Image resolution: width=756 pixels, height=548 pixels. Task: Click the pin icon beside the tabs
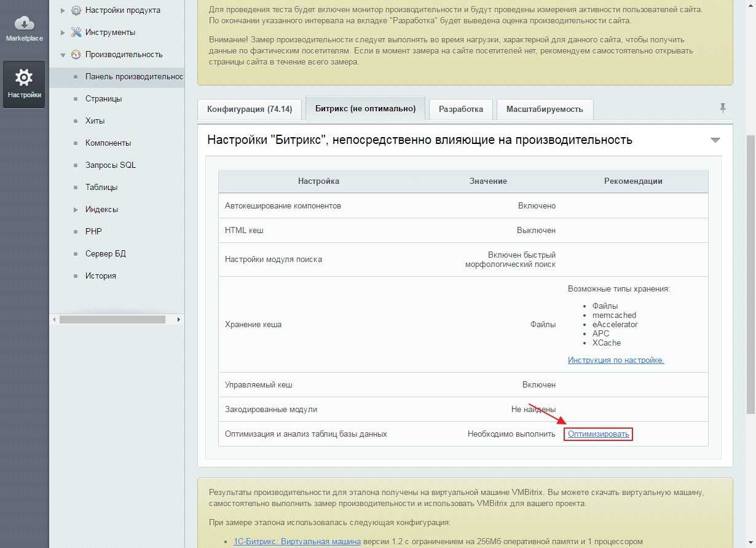pos(723,108)
